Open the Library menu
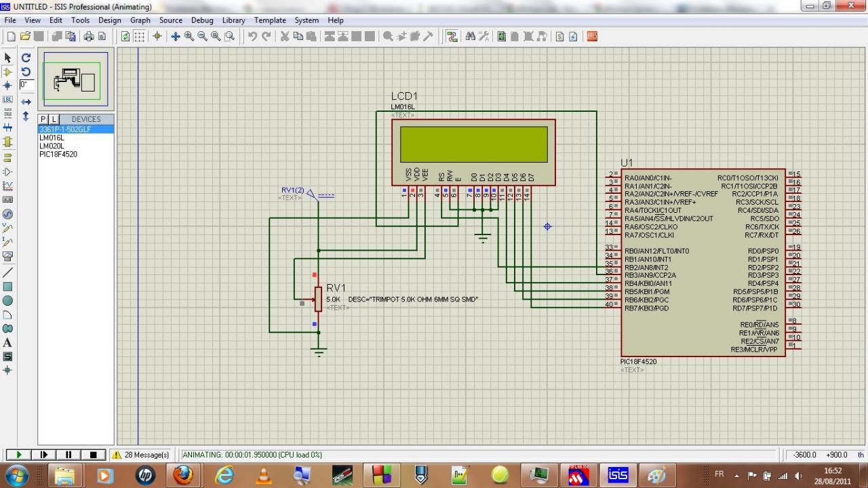Image resolution: width=868 pixels, height=488 pixels. 233,20
